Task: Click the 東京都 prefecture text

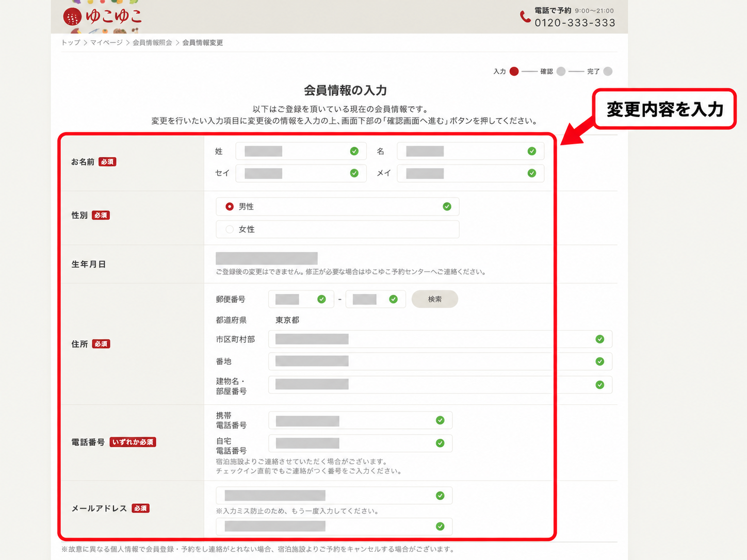Action: [x=287, y=320]
